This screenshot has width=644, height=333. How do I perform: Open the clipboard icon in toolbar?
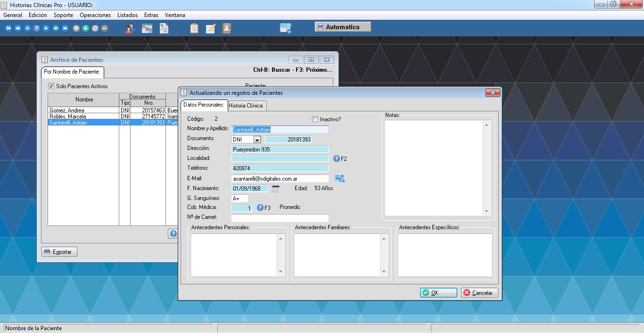click(194, 28)
